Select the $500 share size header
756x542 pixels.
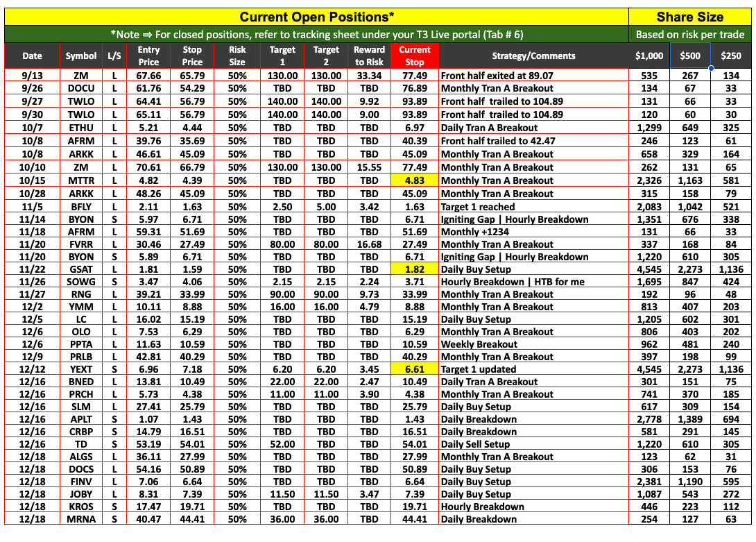(x=690, y=56)
